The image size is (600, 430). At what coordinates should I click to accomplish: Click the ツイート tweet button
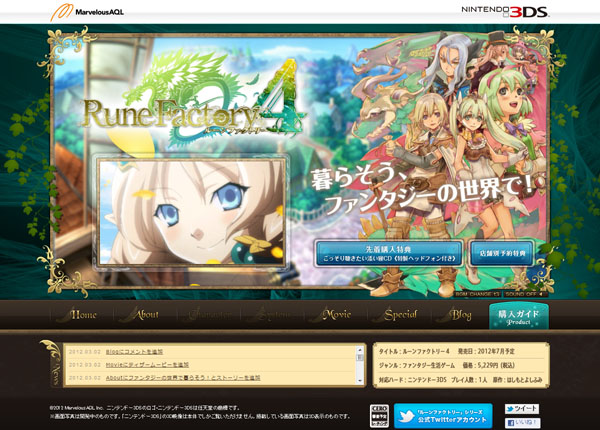(x=522, y=409)
